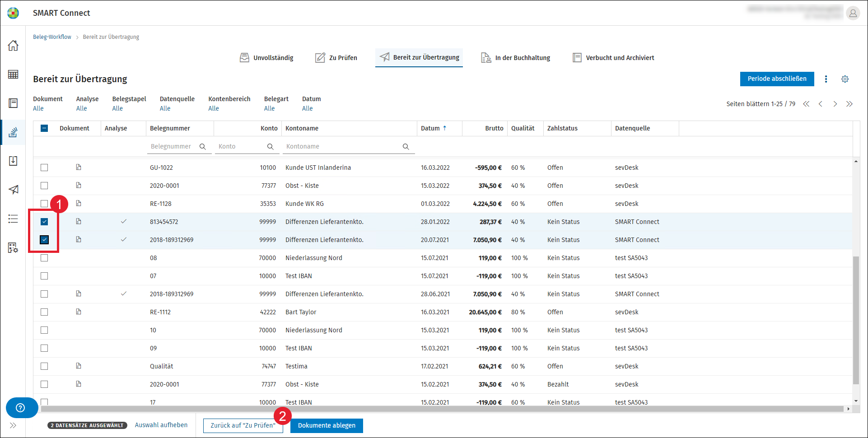Viewport: 868px width, 438px height.
Task: Click Dokumente ablegen button
Action: click(327, 425)
